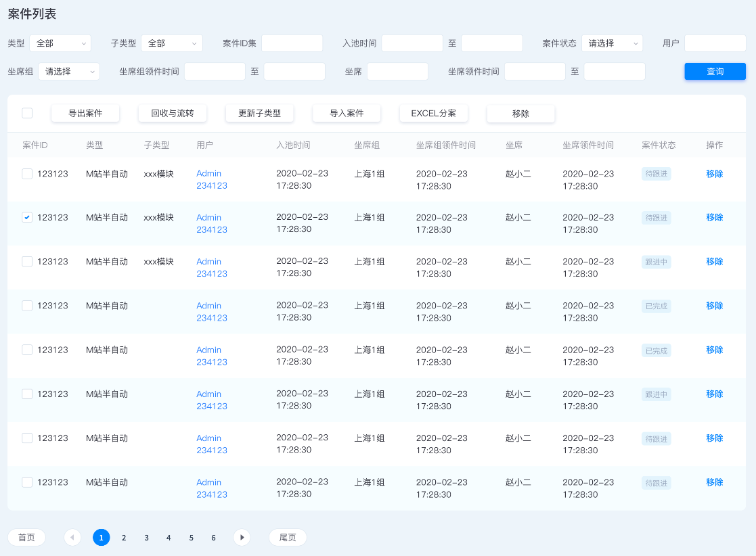
Task: Expand the 坐席组 请选择 dropdown
Action: [69, 71]
